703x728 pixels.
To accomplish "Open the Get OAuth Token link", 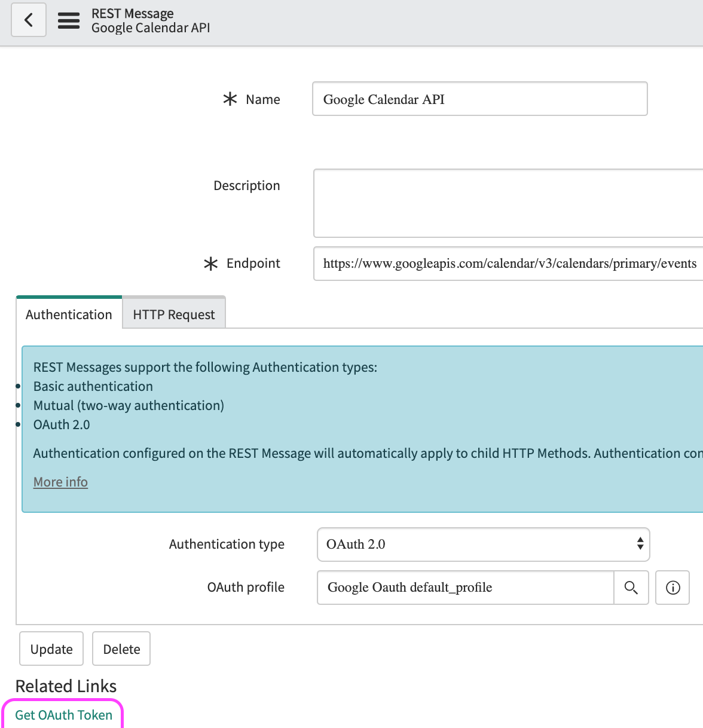I will pyautogui.click(x=63, y=715).
